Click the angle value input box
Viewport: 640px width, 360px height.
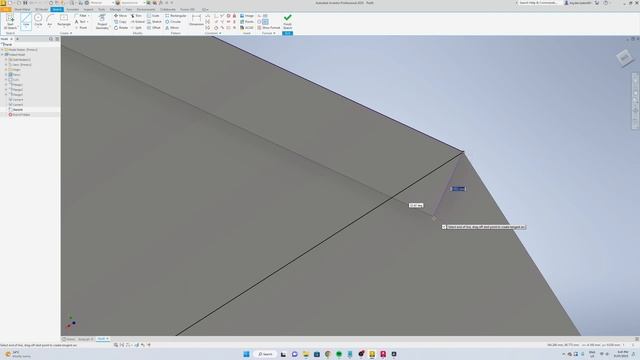416,205
